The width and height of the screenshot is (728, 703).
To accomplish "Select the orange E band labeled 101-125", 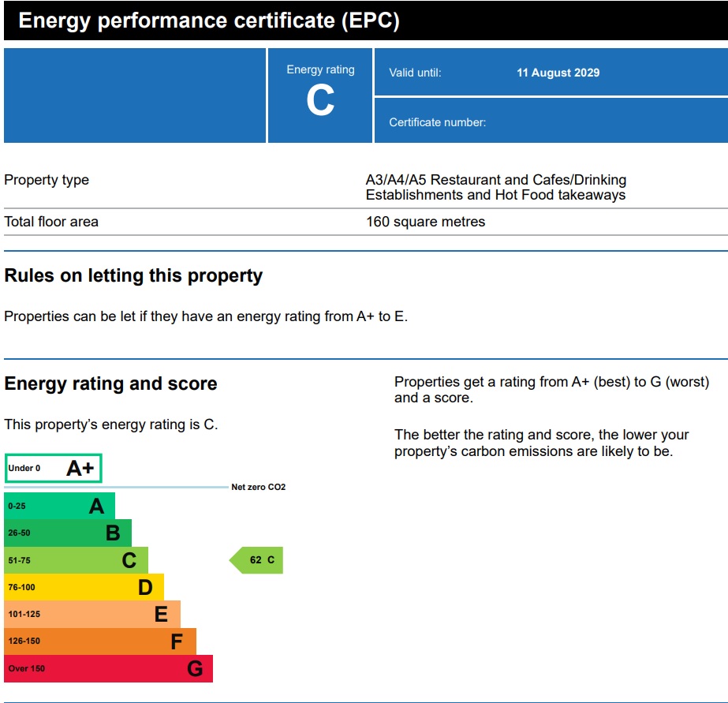I will 91,614.
